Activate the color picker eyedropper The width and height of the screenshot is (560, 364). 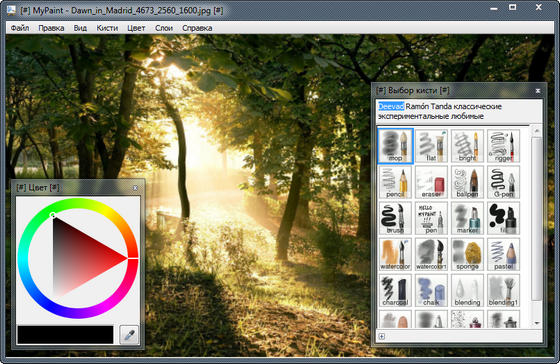[x=129, y=335]
